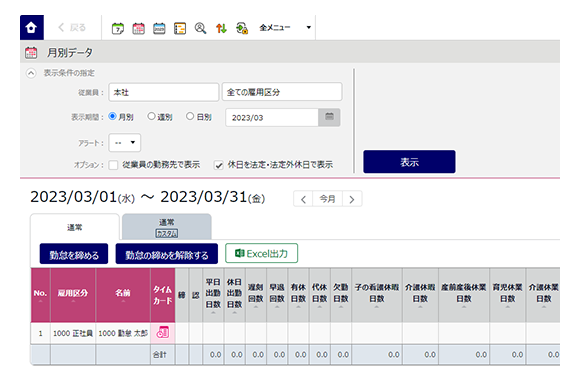The image size is (580, 384).
Task: Open the schedule list toolbar icon
Action: coord(180,28)
